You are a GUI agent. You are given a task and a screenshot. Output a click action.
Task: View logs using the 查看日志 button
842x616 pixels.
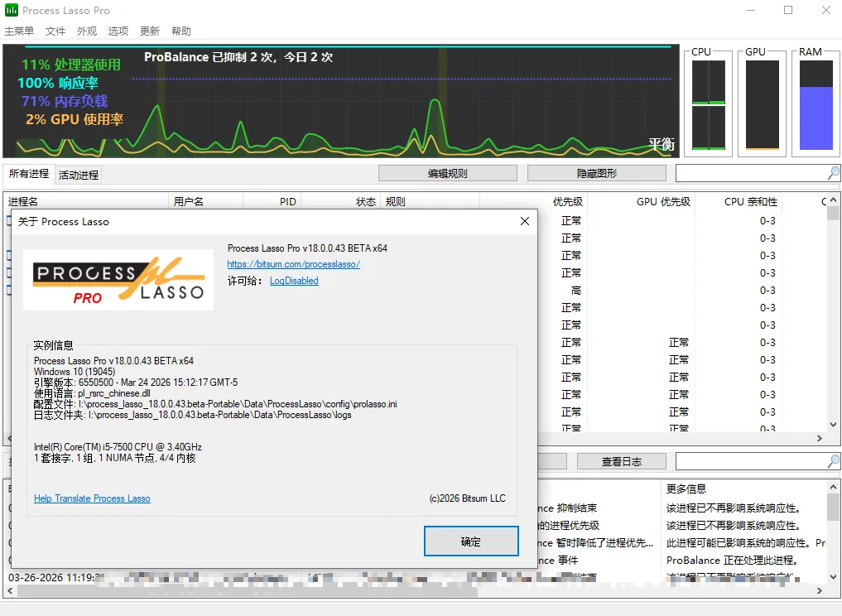[621, 461]
